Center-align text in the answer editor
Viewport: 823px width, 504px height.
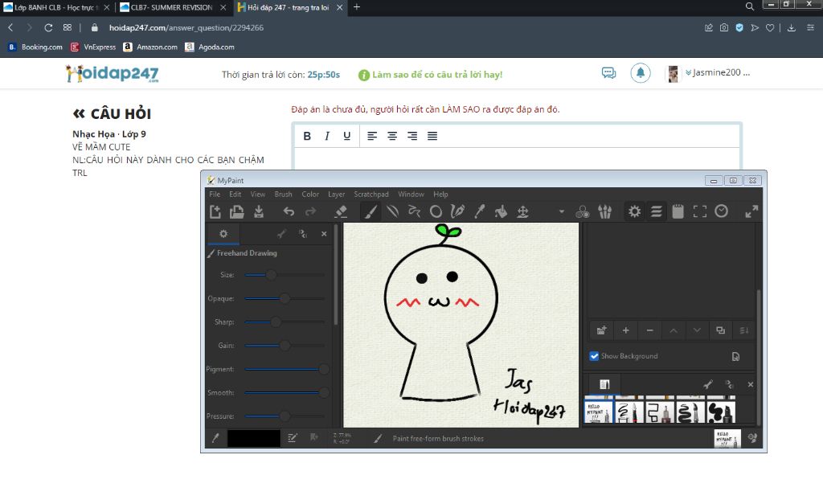pyautogui.click(x=392, y=136)
